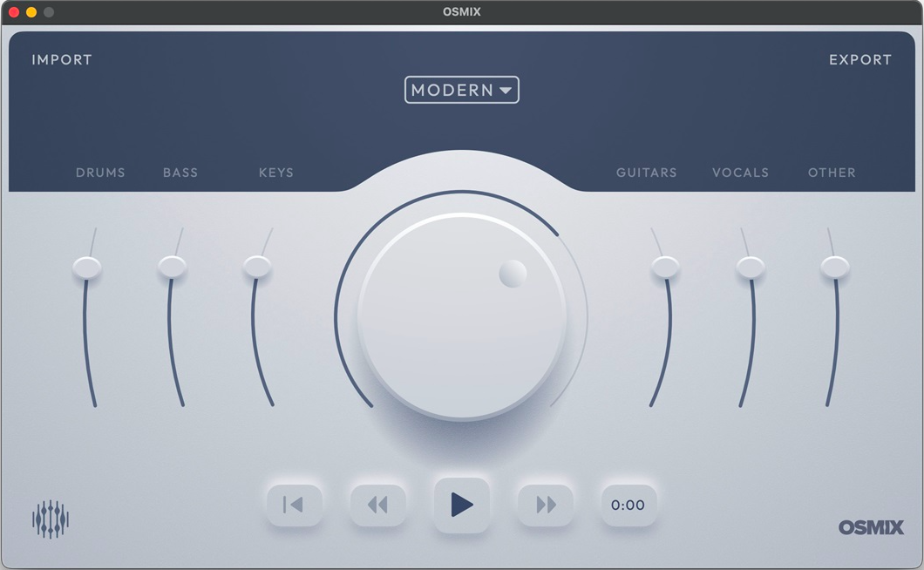924x570 pixels.
Task: Click the mixer faders icon at bottom left
Action: coord(51,519)
